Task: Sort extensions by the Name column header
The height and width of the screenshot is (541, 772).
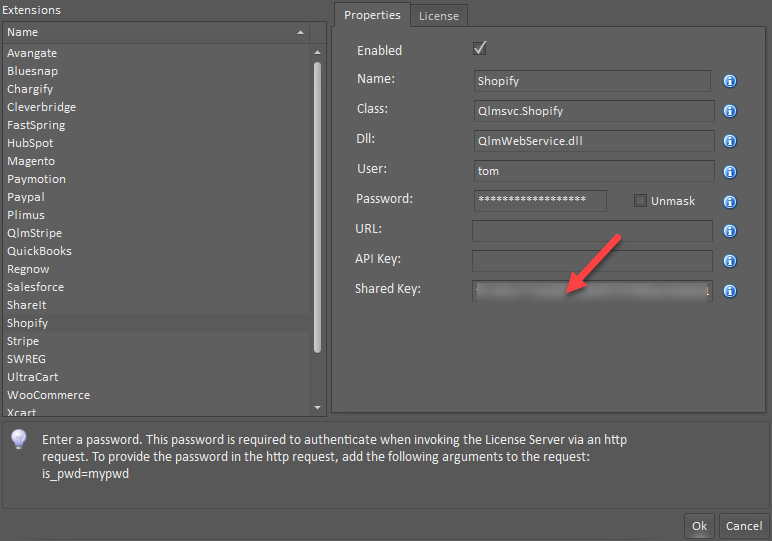Action: pos(156,32)
